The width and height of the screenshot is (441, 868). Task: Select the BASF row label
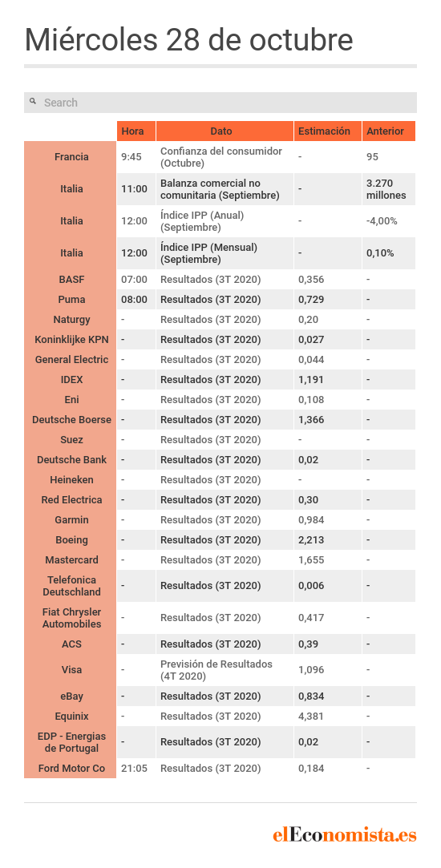pos(71,280)
